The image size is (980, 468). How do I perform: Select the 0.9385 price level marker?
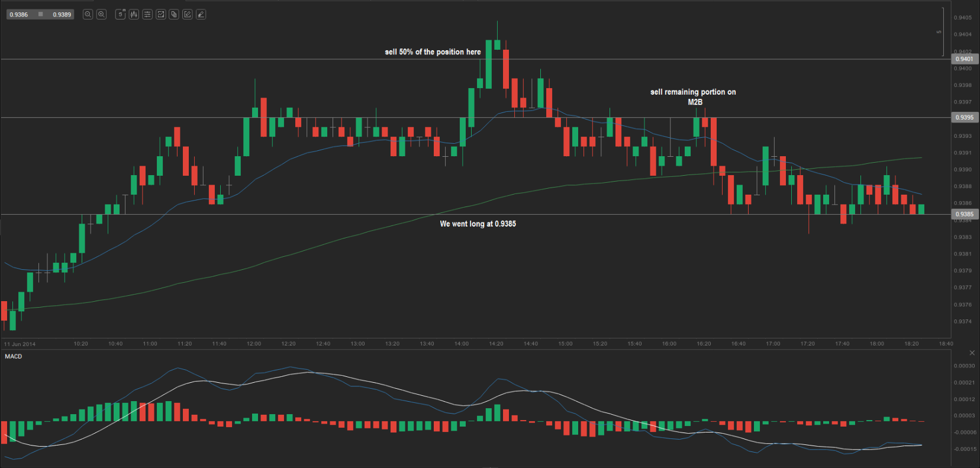pyautogui.click(x=964, y=214)
